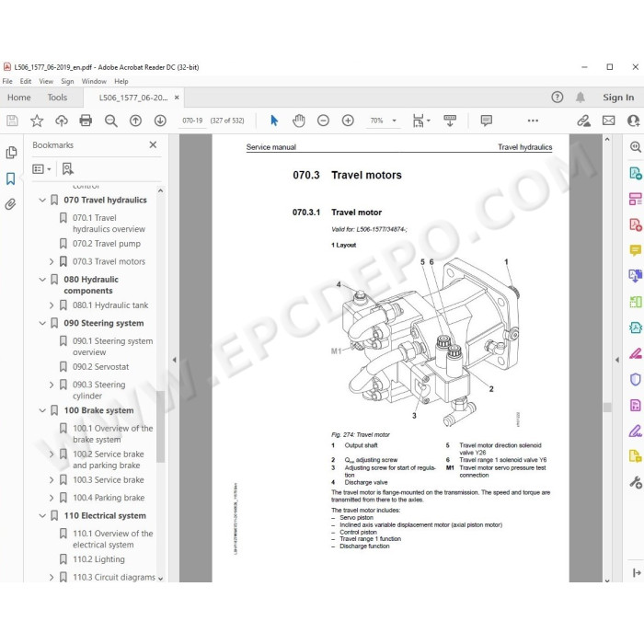Click the Export PDF tool in right pane

636,173
